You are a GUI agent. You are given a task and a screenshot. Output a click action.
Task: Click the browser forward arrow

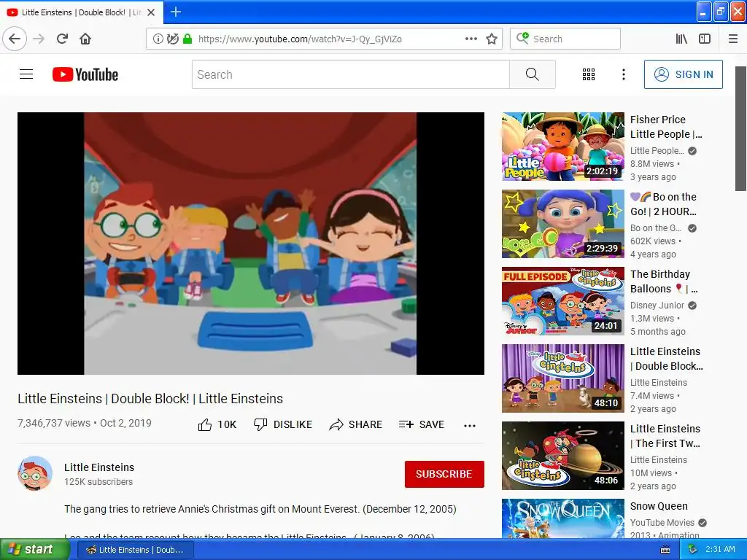(39, 39)
